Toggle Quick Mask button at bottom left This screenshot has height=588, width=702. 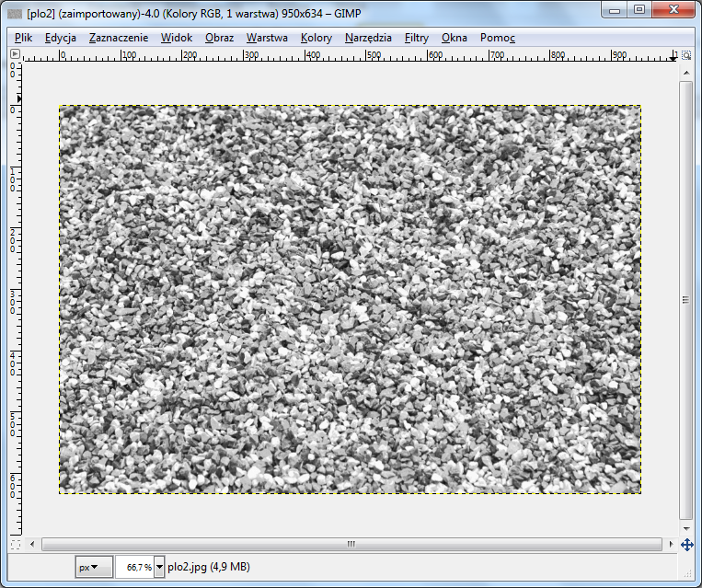(x=16, y=545)
